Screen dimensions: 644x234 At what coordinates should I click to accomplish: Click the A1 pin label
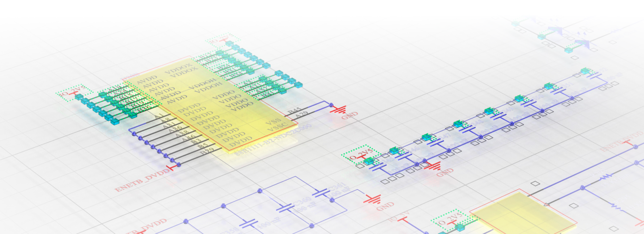[159, 116]
